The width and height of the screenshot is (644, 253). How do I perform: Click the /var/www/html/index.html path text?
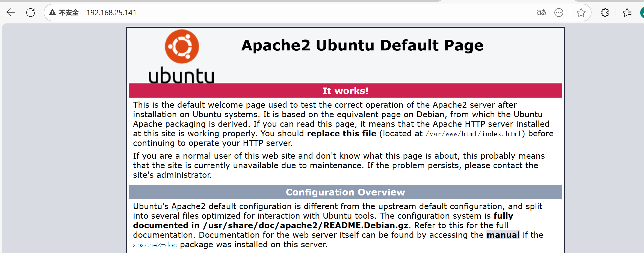(473, 134)
